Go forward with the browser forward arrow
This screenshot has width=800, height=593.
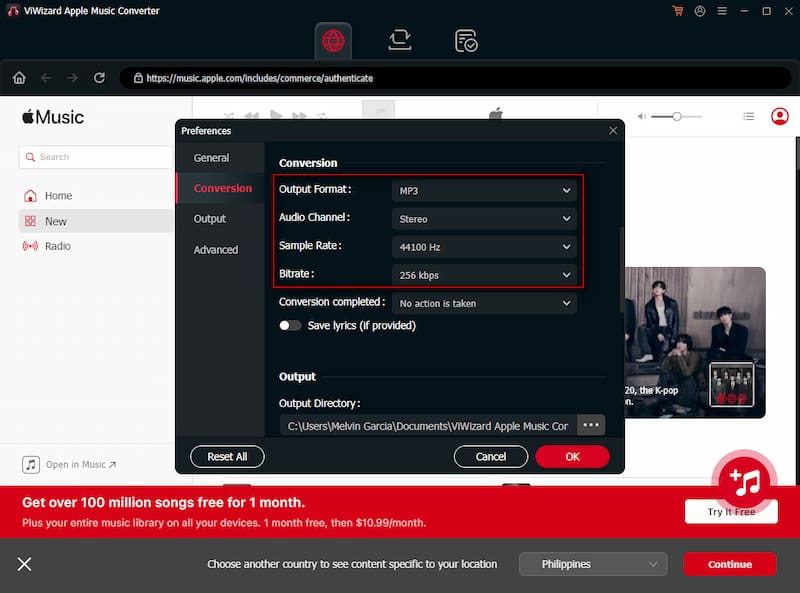[72, 78]
